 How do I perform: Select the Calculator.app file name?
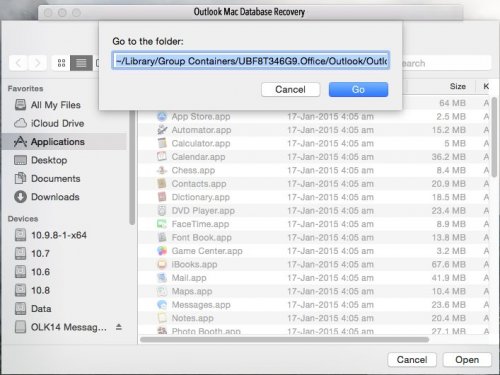201,143
